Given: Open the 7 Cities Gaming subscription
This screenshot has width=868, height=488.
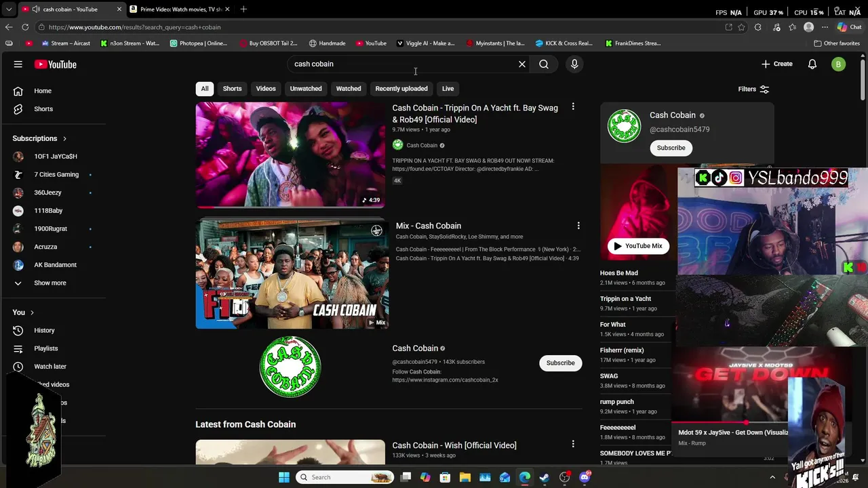Looking at the screenshot, I should click(x=56, y=175).
